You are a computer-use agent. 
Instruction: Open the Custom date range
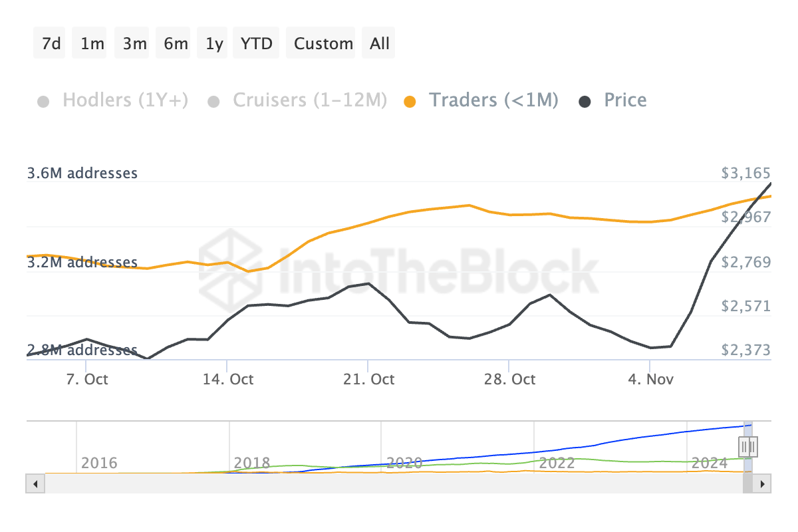point(323,44)
